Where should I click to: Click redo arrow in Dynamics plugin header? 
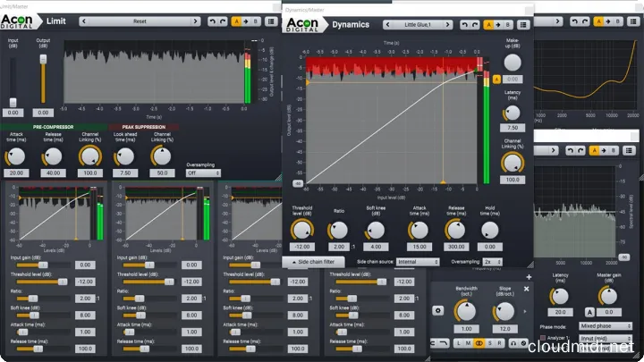[475, 25]
